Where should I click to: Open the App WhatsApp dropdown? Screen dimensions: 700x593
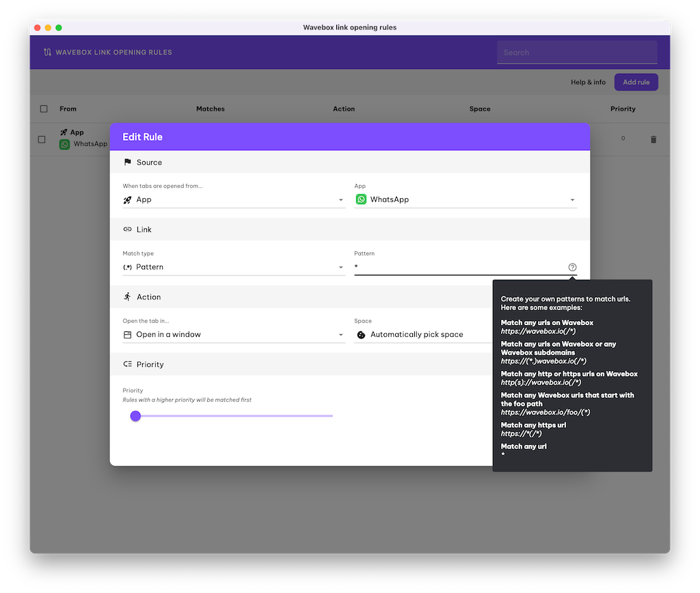click(x=466, y=200)
